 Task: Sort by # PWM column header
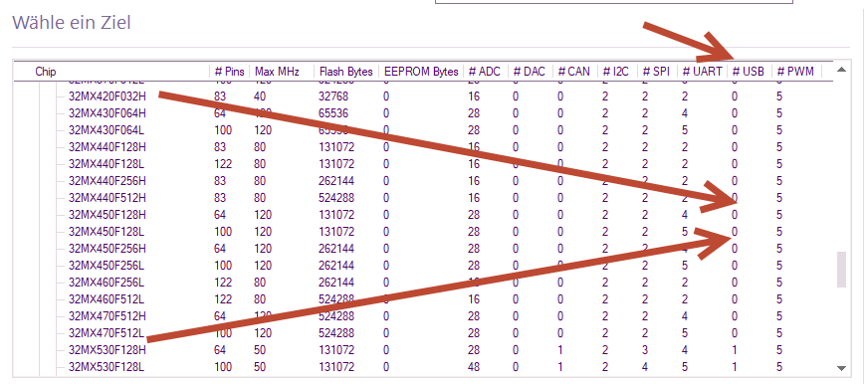(795, 72)
